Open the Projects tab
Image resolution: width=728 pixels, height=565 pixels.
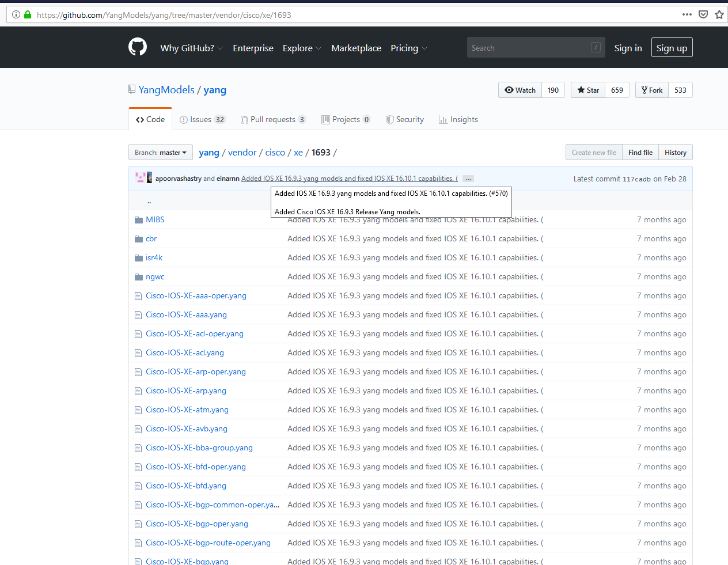click(346, 119)
